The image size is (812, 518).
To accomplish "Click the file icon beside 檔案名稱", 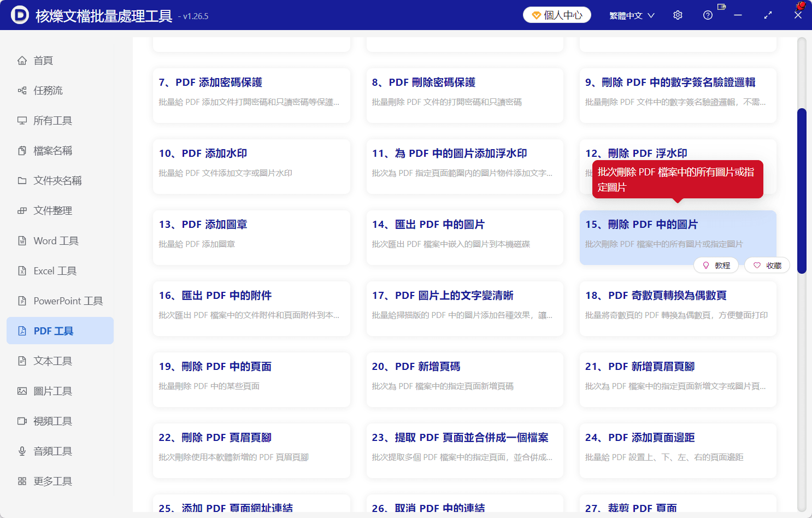I will [22, 151].
